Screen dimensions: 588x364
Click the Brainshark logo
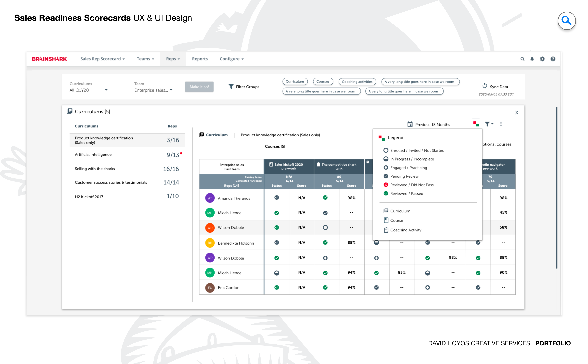tap(49, 59)
